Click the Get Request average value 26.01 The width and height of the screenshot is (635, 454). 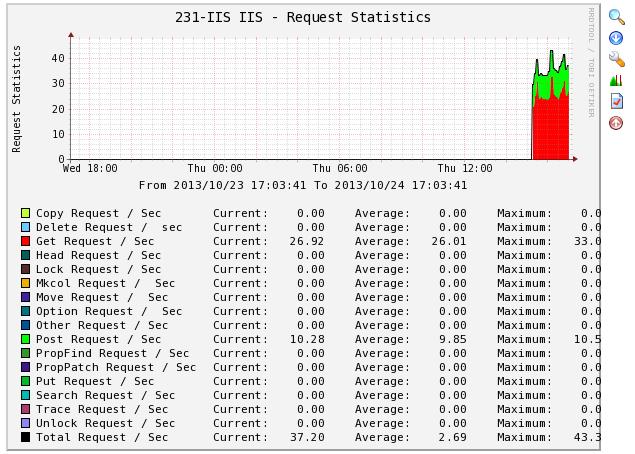point(449,241)
